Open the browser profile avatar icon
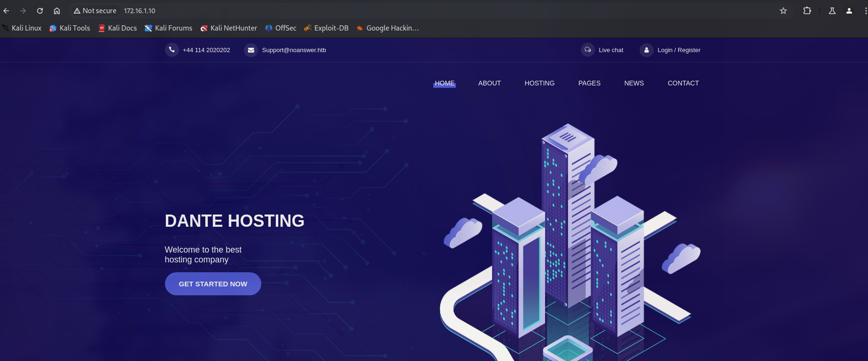This screenshot has height=361, width=868. (849, 11)
